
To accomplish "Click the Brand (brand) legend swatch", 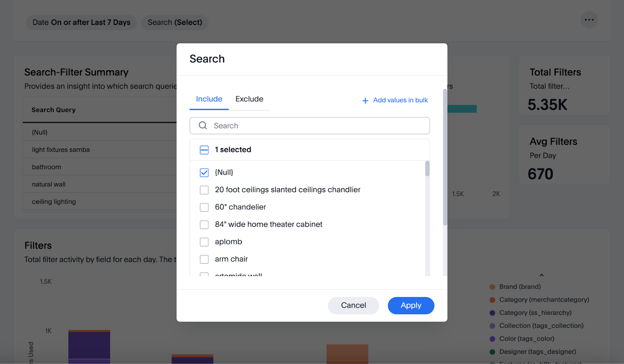I will pos(492,287).
